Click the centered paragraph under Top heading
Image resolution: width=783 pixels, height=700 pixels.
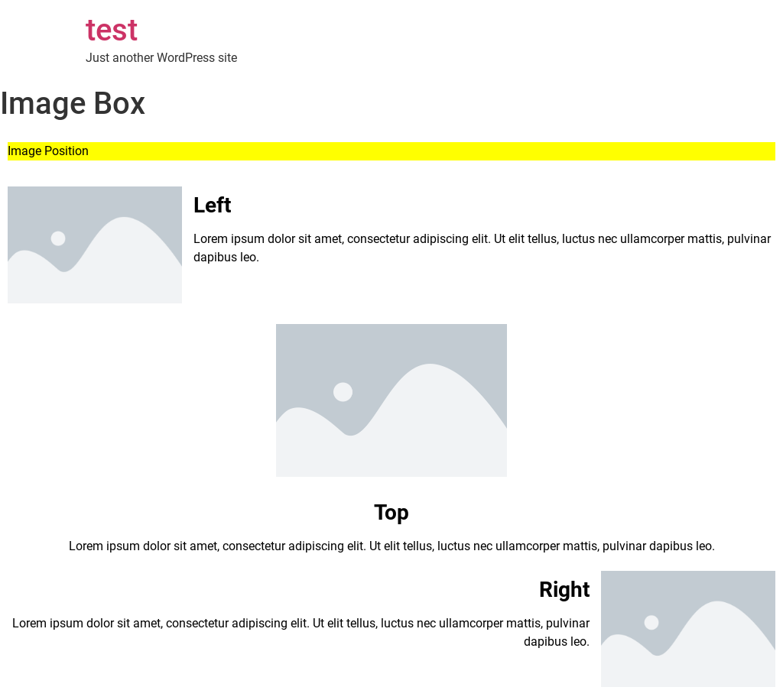pos(391,546)
